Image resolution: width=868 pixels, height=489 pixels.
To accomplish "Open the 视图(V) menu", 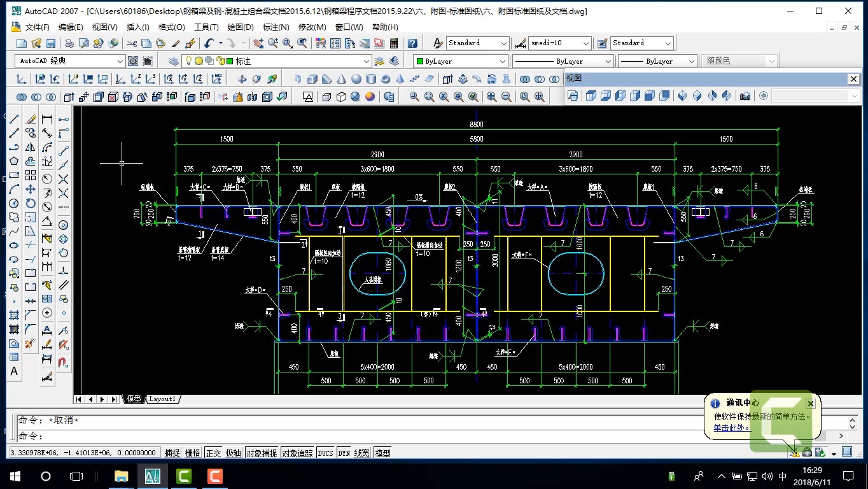I will [x=104, y=27].
